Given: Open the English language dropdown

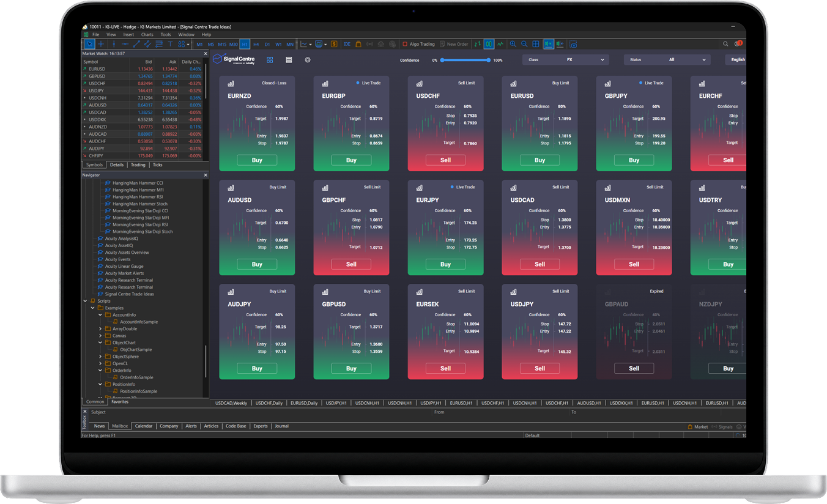Looking at the screenshot, I should click(x=736, y=60).
